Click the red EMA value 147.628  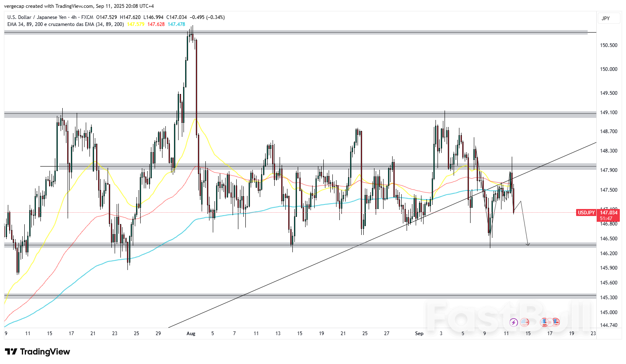[x=156, y=24]
